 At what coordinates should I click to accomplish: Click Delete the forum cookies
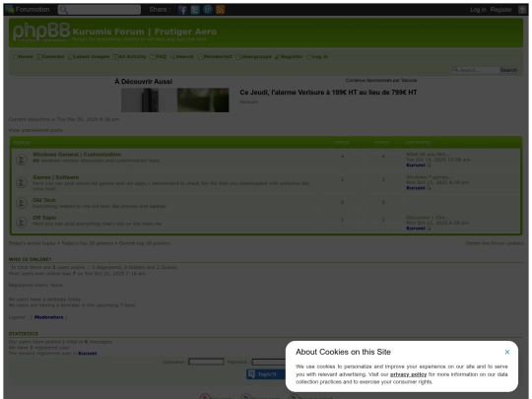coord(495,243)
